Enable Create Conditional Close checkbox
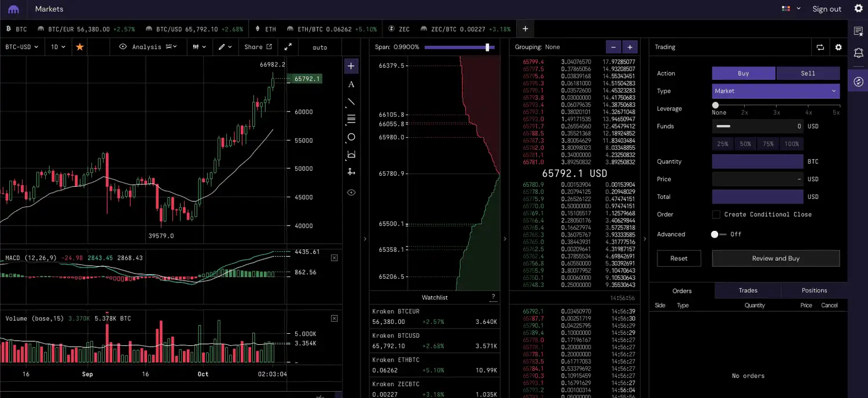The image size is (868, 398). (716, 215)
